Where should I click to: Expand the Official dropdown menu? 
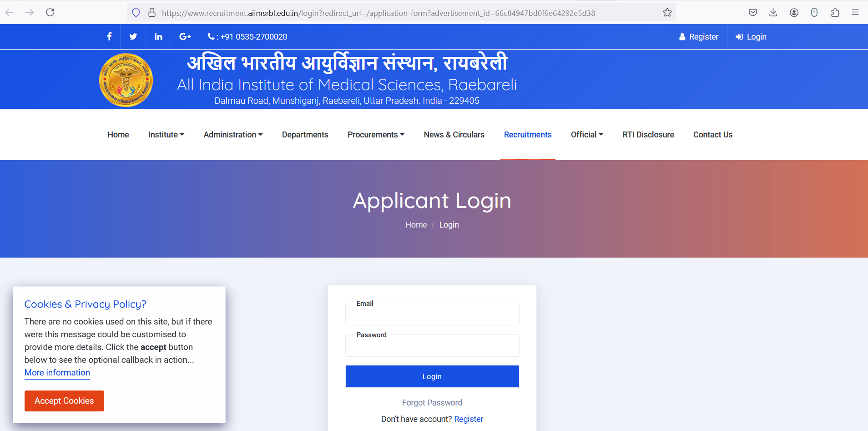[x=587, y=135]
